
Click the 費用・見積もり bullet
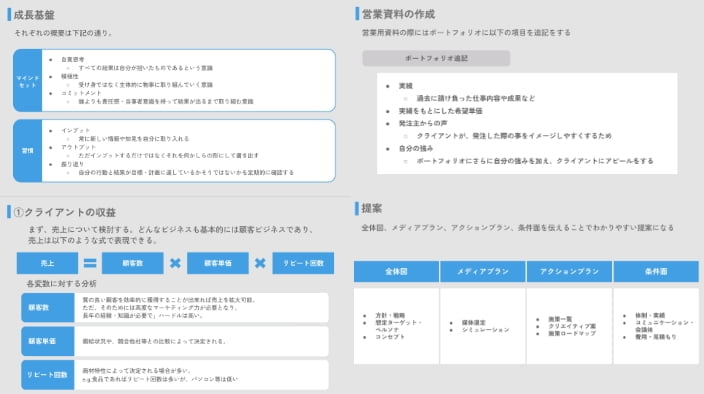tap(656, 337)
